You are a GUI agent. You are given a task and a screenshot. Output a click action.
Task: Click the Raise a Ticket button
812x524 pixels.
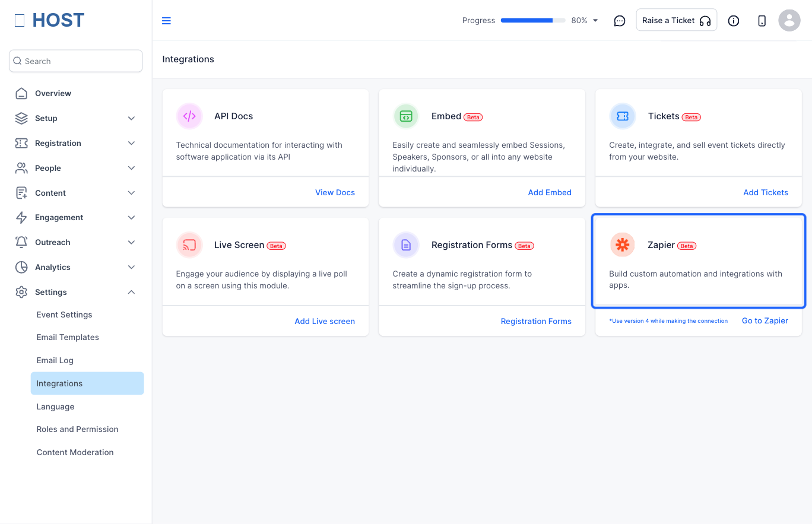point(677,20)
